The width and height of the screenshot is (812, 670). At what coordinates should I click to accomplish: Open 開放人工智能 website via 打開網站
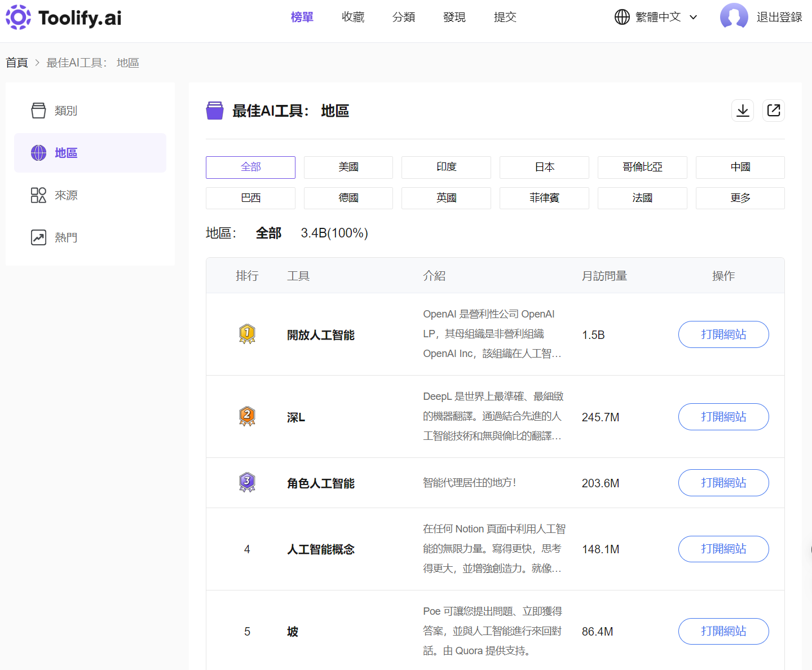coord(723,334)
